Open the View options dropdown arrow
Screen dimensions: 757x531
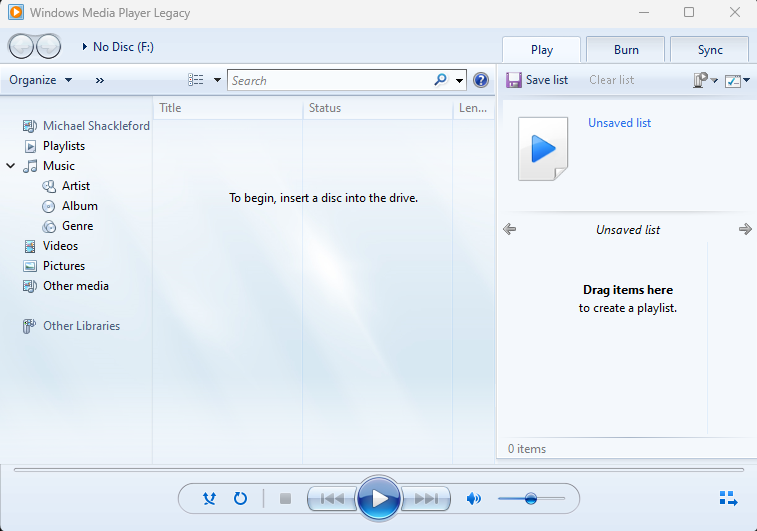(x=217, y=80)
